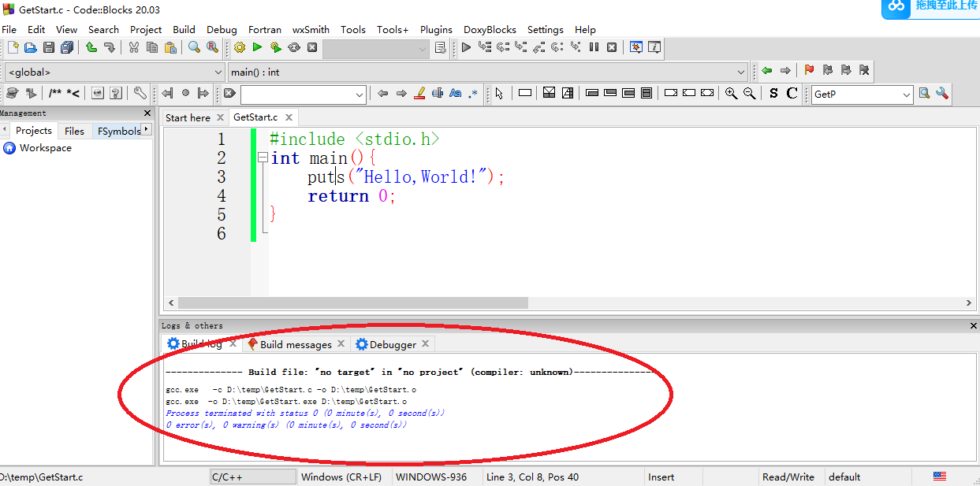Image resolution: width=980 pixels, height=486 pixels.
Task: Open the Fortran menu
Action: 264,29
